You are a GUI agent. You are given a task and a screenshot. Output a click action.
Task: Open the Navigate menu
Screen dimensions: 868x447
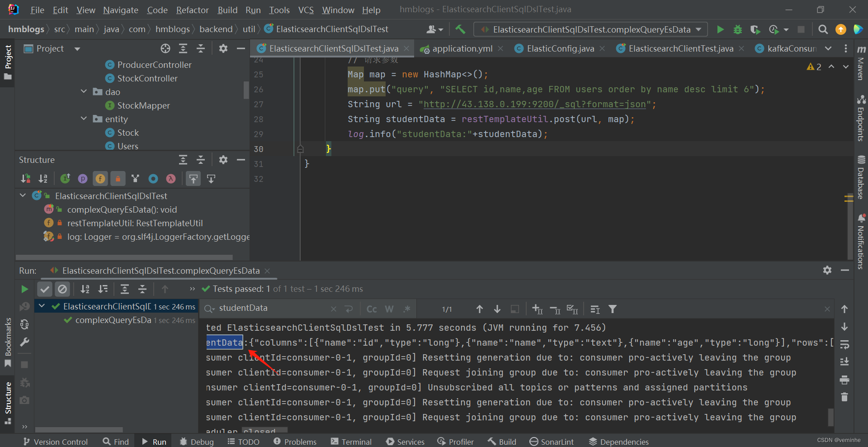click(121, 10)
